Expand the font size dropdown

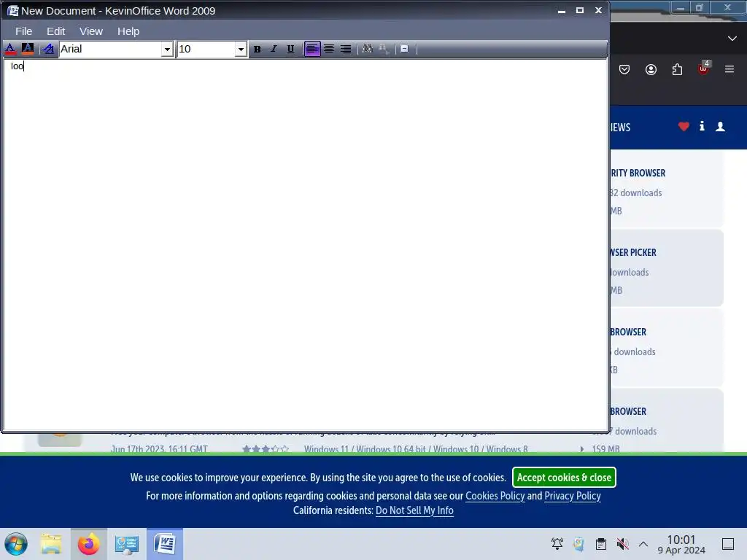click(x=241, y=49)
